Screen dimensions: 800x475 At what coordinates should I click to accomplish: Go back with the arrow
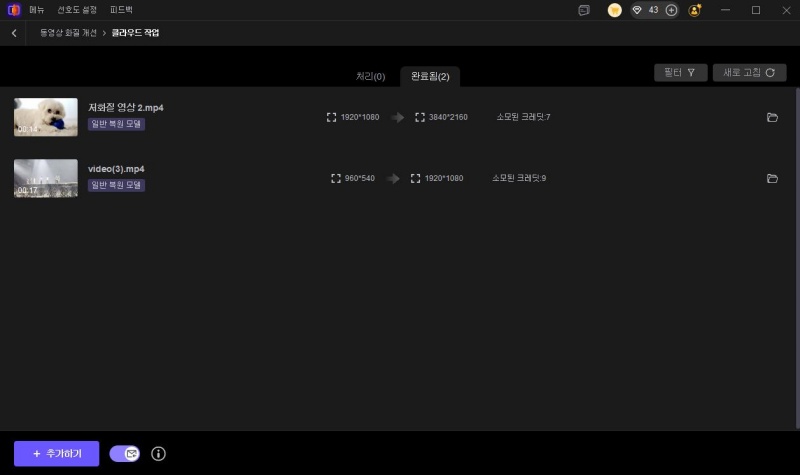(14, 33)
